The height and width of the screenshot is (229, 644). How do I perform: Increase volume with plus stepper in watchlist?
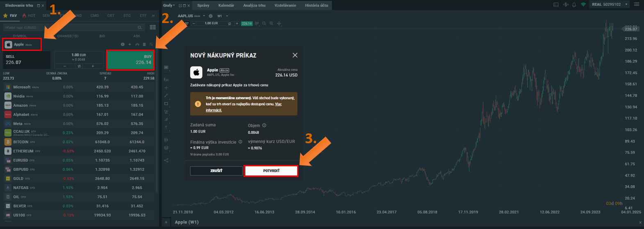(x=93, y=66)
